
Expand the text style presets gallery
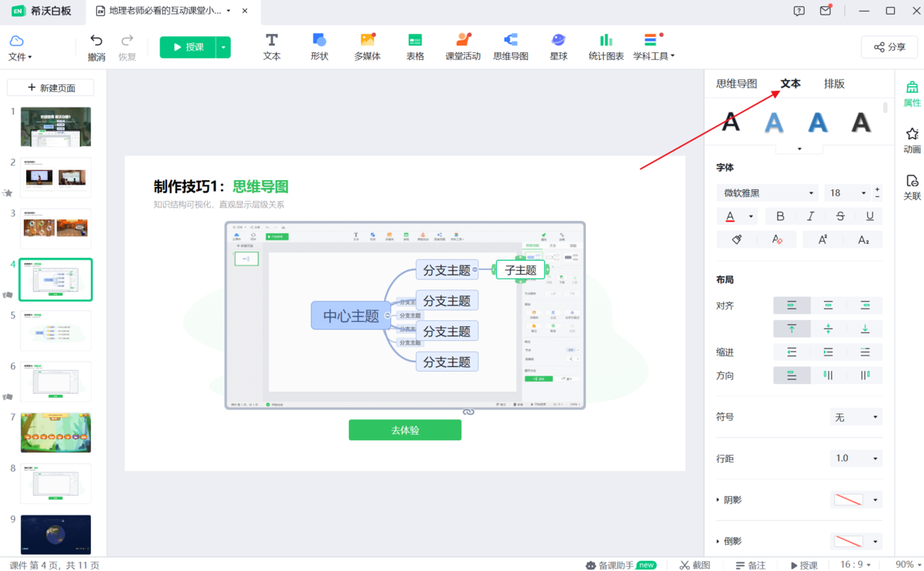799,149
